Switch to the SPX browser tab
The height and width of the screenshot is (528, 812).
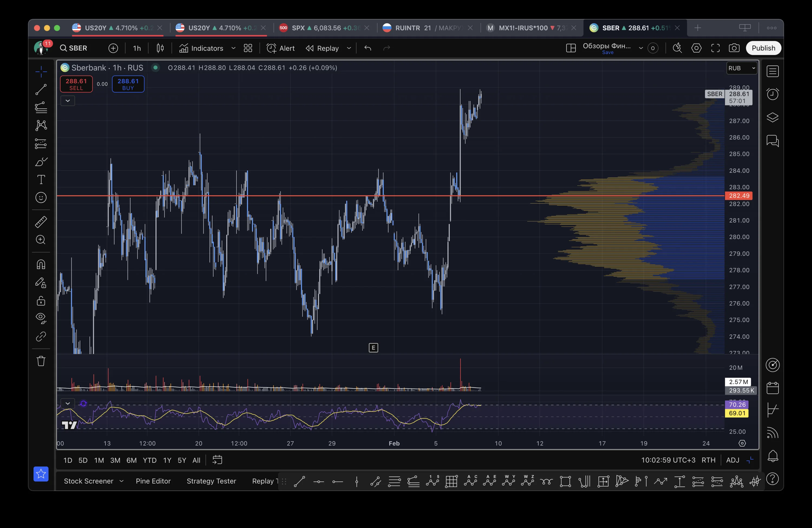point(325,28)
